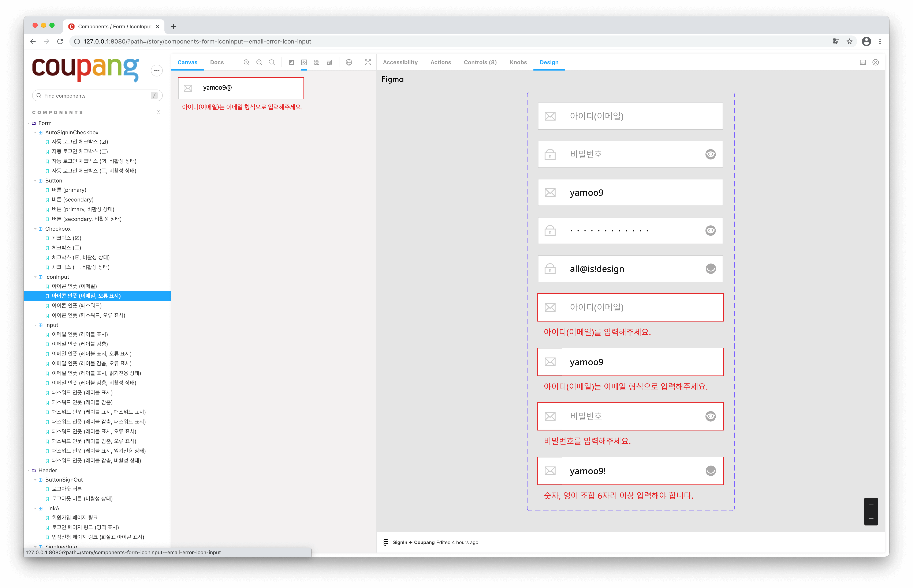Open the sidebar ellipsis menu
The image size is (913, 588).
(x=157, y=70)
